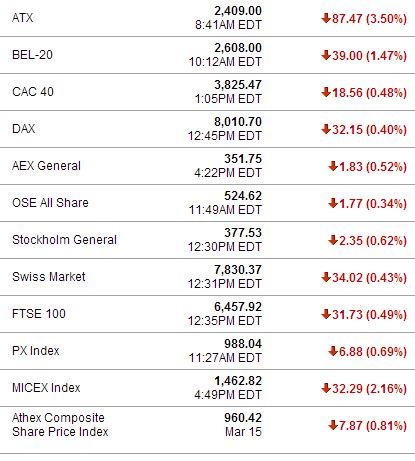Select OSE All Share index
This screenshot has width=415, height=461.
point(50,203)
